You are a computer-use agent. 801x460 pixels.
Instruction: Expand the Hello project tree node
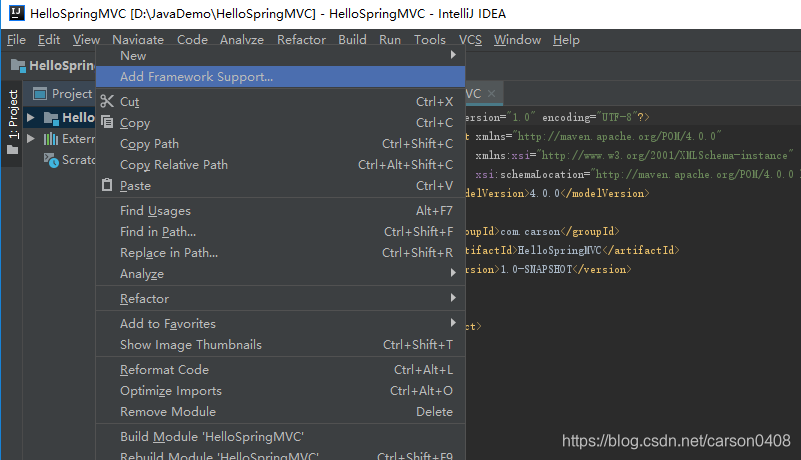(31, 118)
